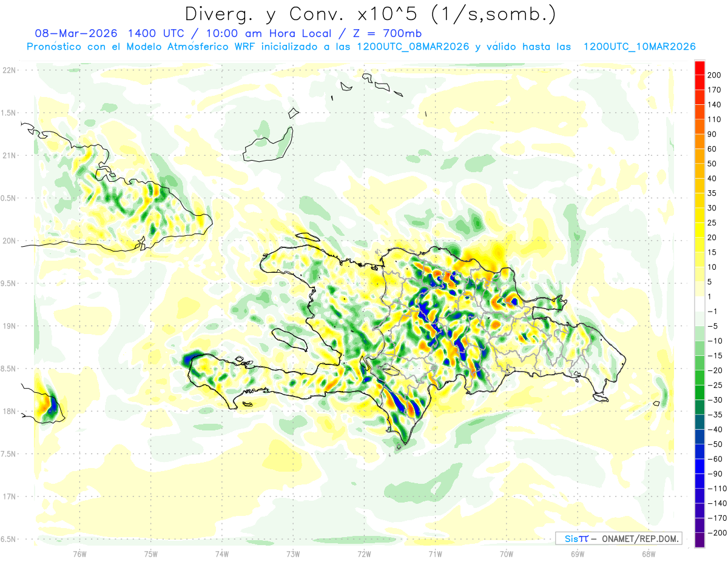Click the '-40' color bar value
The height and width of the screenshot is (562, 728).
715,429
